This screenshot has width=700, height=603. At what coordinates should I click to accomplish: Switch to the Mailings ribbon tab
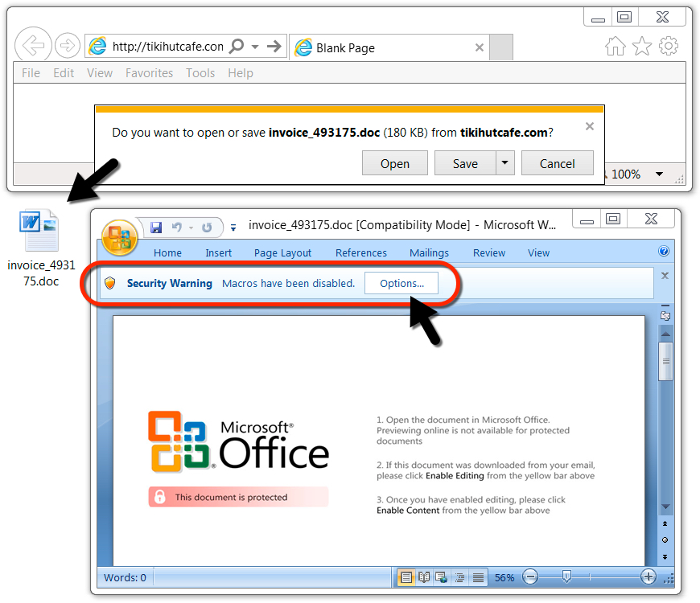click(x=429, y=253)
